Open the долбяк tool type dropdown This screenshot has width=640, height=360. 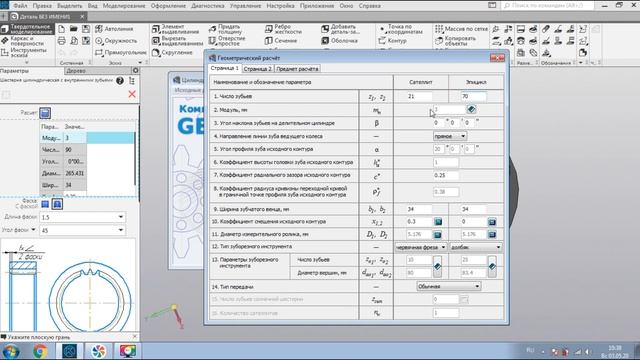476,247
